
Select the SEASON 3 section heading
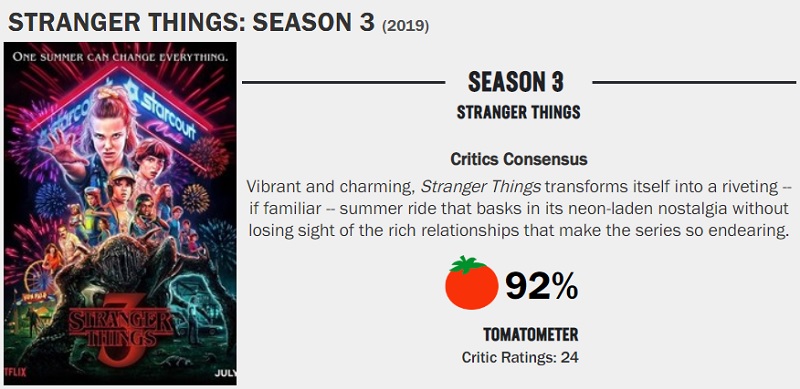click(516, 82)
